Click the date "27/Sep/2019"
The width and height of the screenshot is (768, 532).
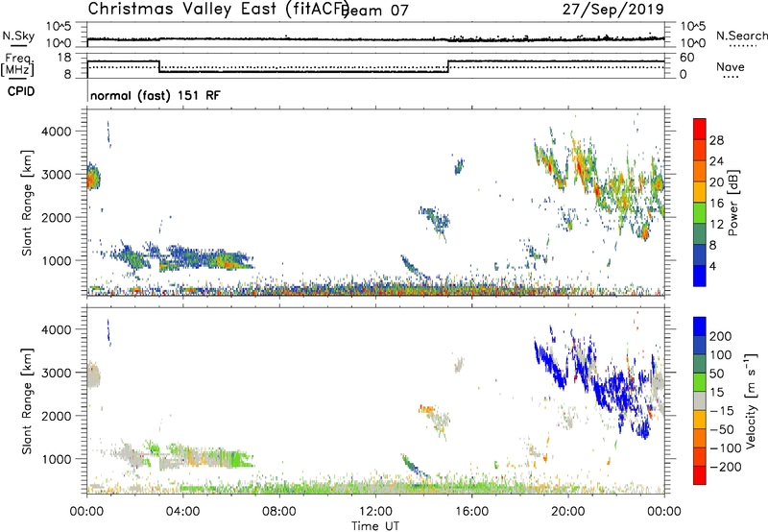pyautogui.click(x=613, y=10)
